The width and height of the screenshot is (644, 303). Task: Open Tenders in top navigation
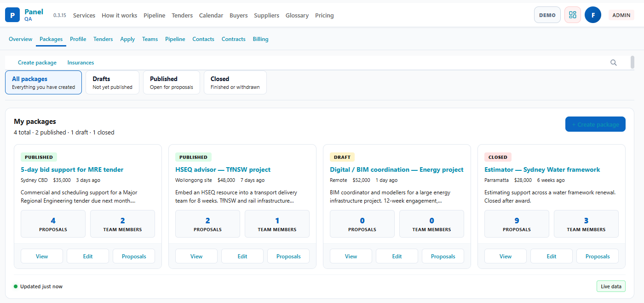point(182,15)
